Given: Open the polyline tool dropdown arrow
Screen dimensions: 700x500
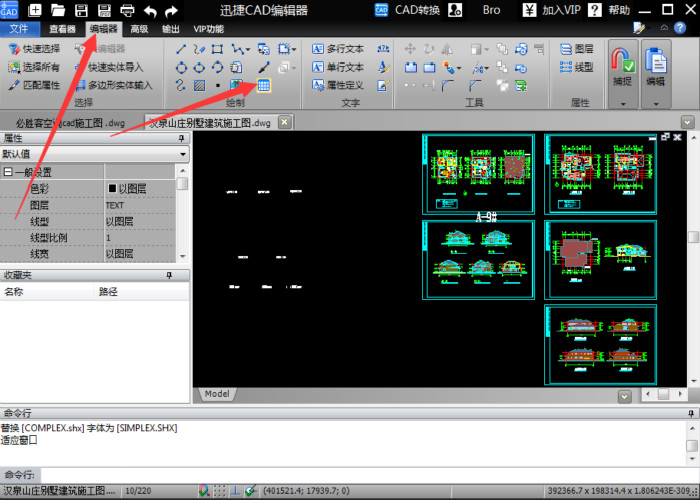Looking at the screenshot, I should point(248,49).
